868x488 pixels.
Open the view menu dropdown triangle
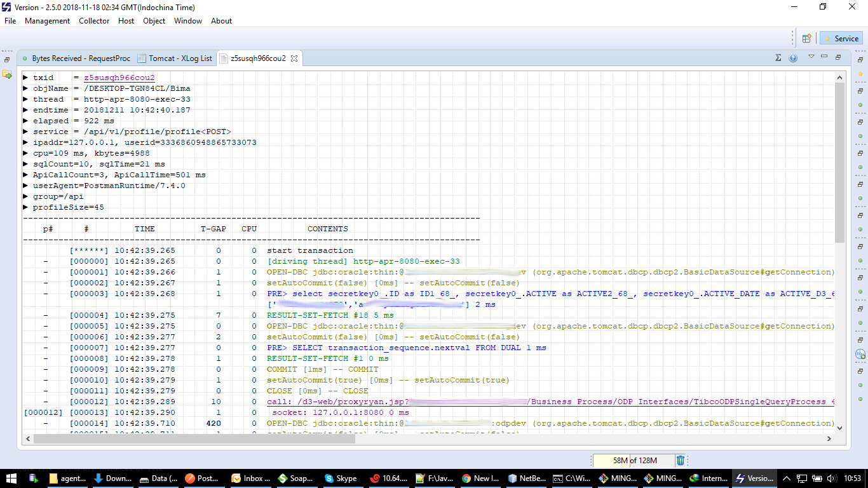pyautogui.click(x=811, y=57)
